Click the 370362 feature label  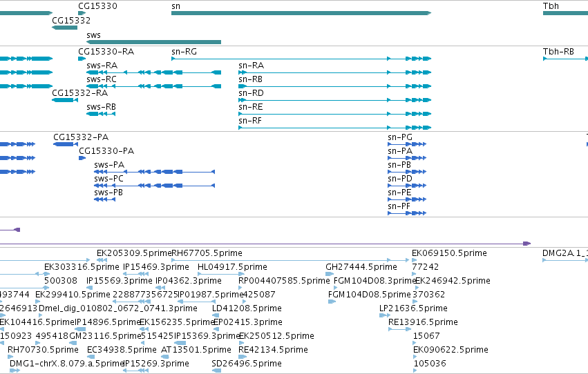(x=428, y=295)
